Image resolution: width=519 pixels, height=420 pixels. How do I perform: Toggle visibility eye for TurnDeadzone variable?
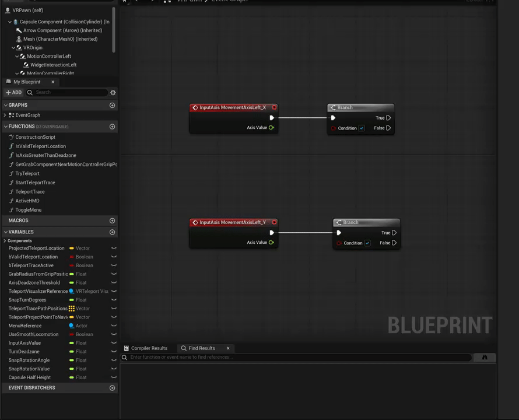pos(114,351)
